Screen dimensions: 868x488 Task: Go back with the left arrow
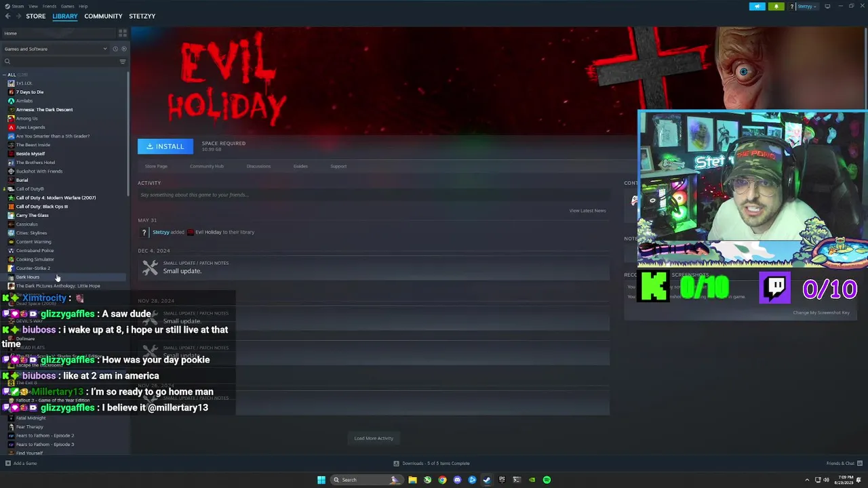click(7, 16)
